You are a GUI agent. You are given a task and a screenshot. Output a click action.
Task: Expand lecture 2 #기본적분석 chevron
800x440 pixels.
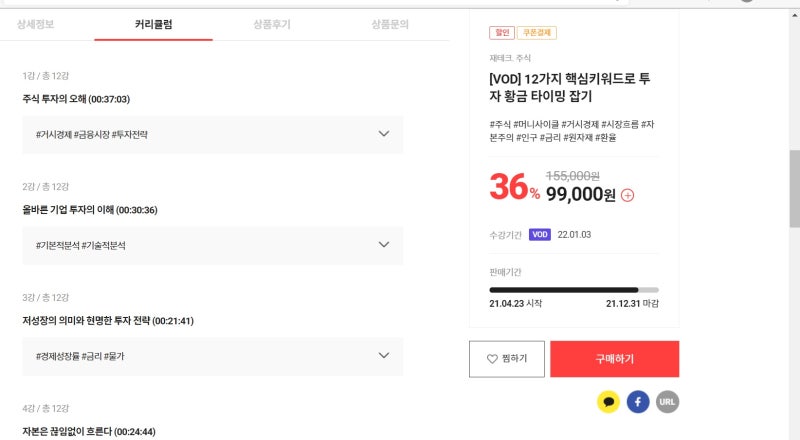[x=384, y=245]
